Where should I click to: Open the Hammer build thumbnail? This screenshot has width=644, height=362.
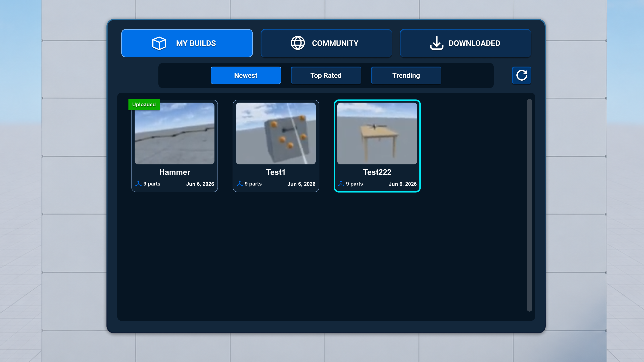pyautogui.click(x=175, y=134)
